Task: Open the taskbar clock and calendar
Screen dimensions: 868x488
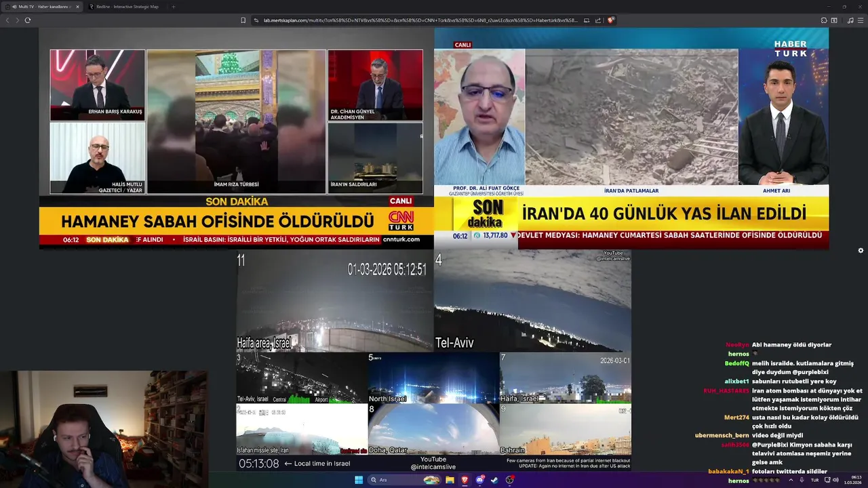Action: [852, 480]
